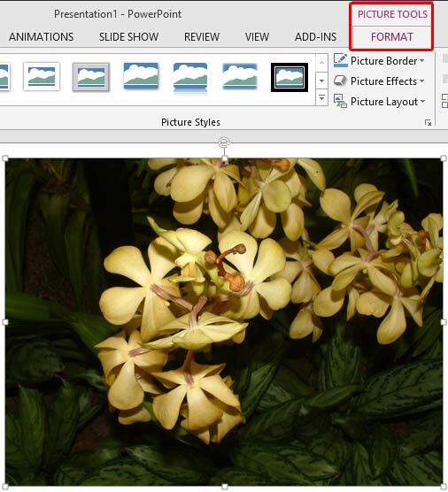Open the ADD-INS tab
The width and height of the screenshot is (448, 492).
coord(315,36)
